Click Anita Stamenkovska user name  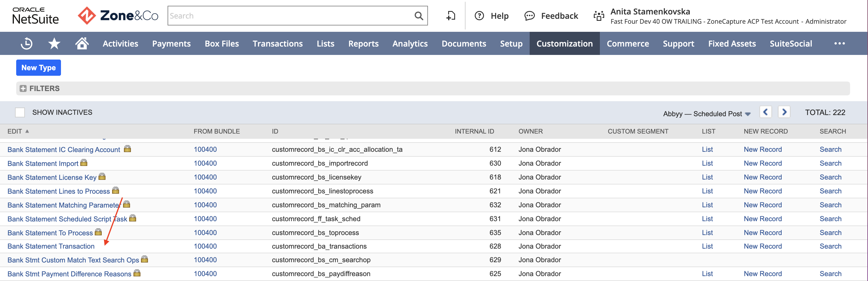coord(650,12)
